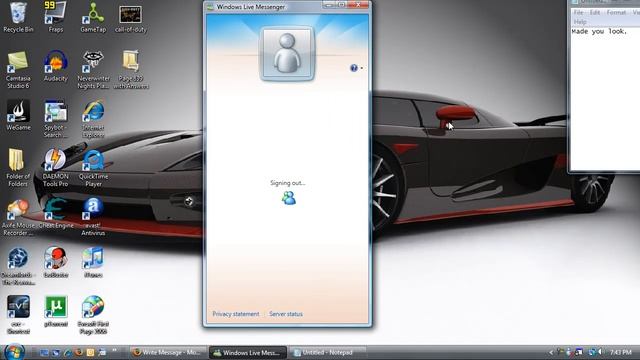Launch the Fraps desktop shortcut
Viewport: 640px width, 360px height.
(x=56, y=17)
